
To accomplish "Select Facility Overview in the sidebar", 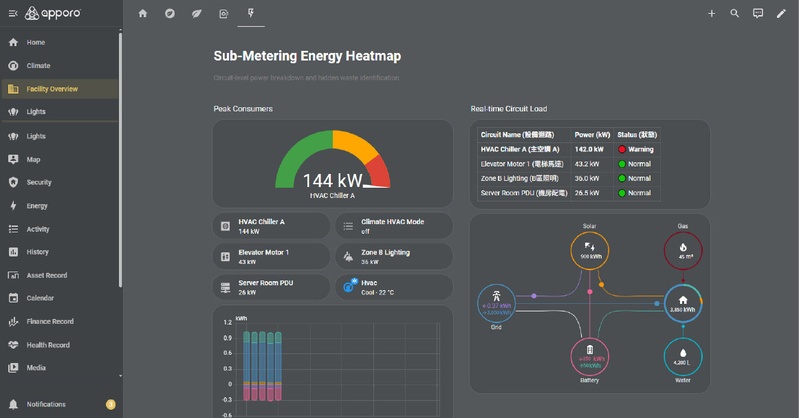I will [60, 89].
